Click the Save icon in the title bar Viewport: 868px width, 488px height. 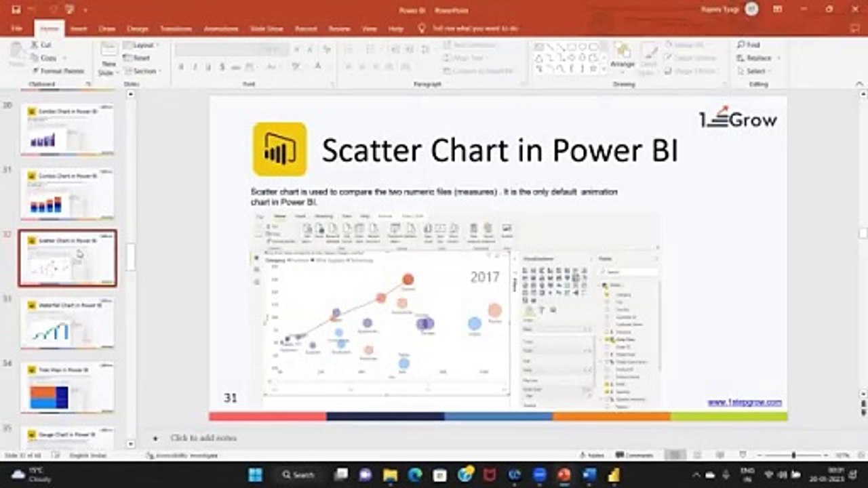(16, 9)
